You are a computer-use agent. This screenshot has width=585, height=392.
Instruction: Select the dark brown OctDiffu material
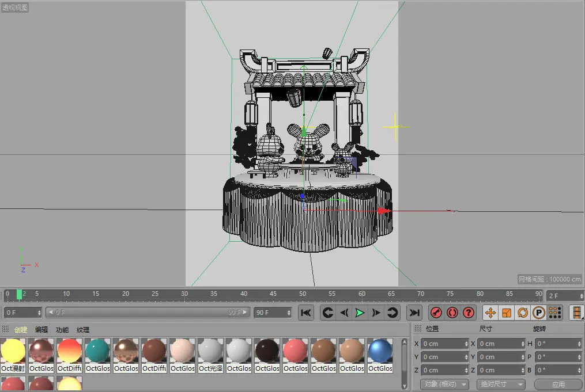tap(154, 355)
